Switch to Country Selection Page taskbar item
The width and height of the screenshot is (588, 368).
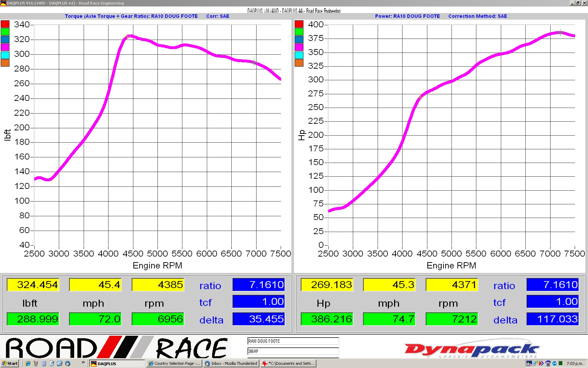click(x=174, y=363)
